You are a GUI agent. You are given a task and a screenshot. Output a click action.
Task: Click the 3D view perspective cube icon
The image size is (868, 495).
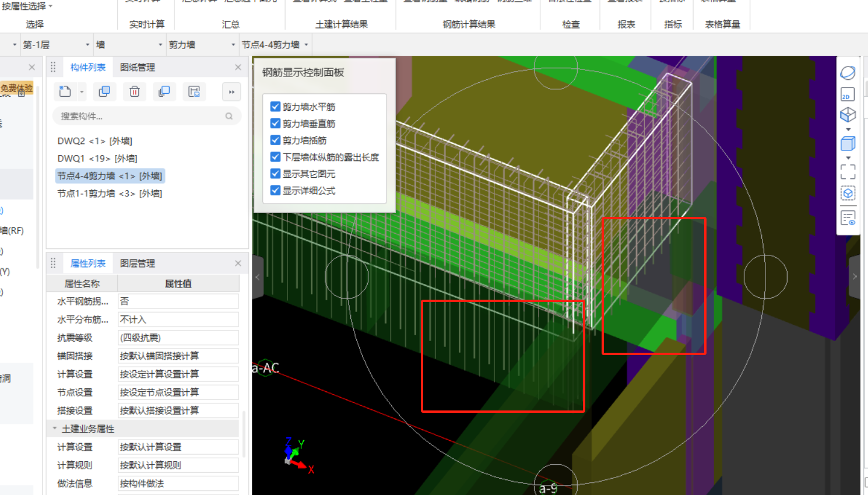point(848,114)
